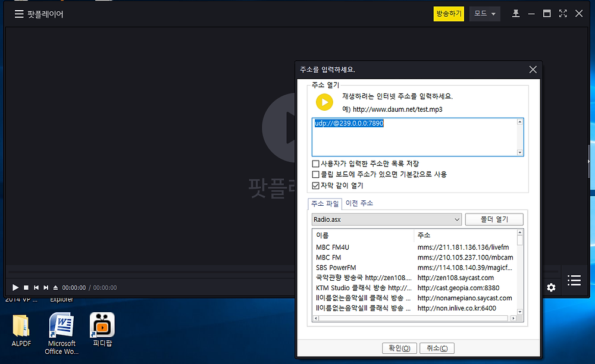
Task: Click the eject/open file button
Action: (x=55, y=287)
